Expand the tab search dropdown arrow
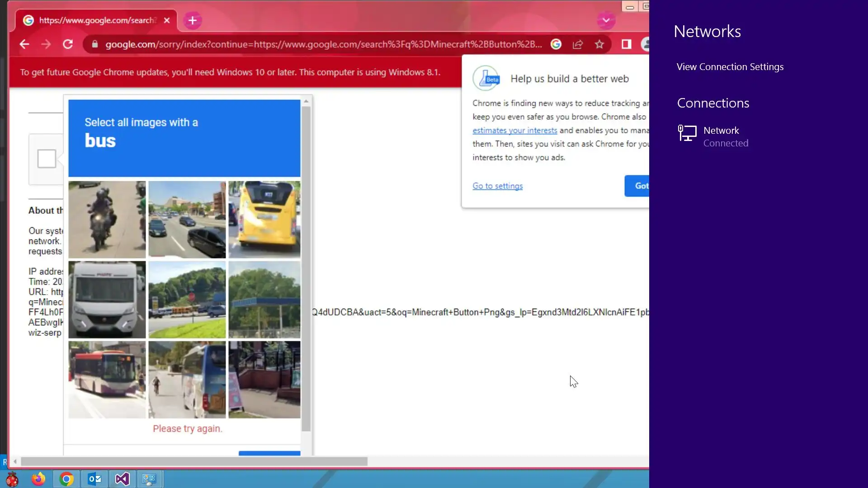Screen dimensions: 868x488 [606, 20]
